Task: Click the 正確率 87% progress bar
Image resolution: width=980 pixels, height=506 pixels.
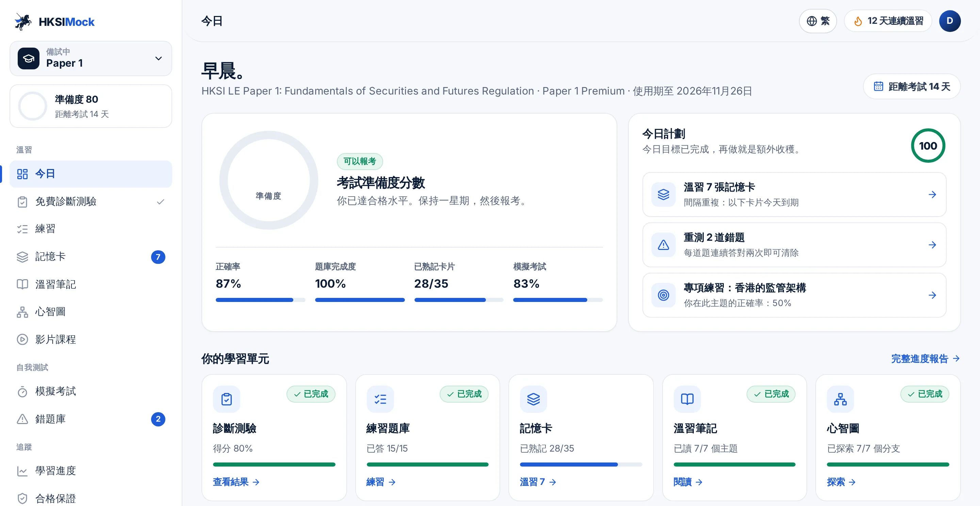Action: coord(260,300)
